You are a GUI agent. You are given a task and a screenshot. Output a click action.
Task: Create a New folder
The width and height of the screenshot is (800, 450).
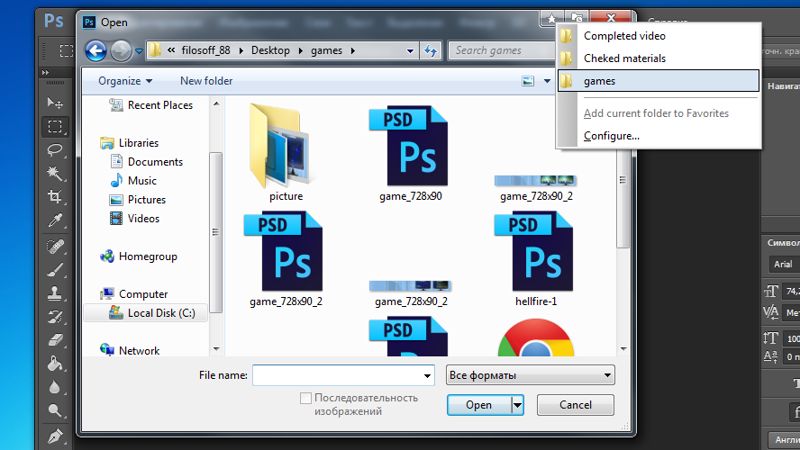point(206,81)
